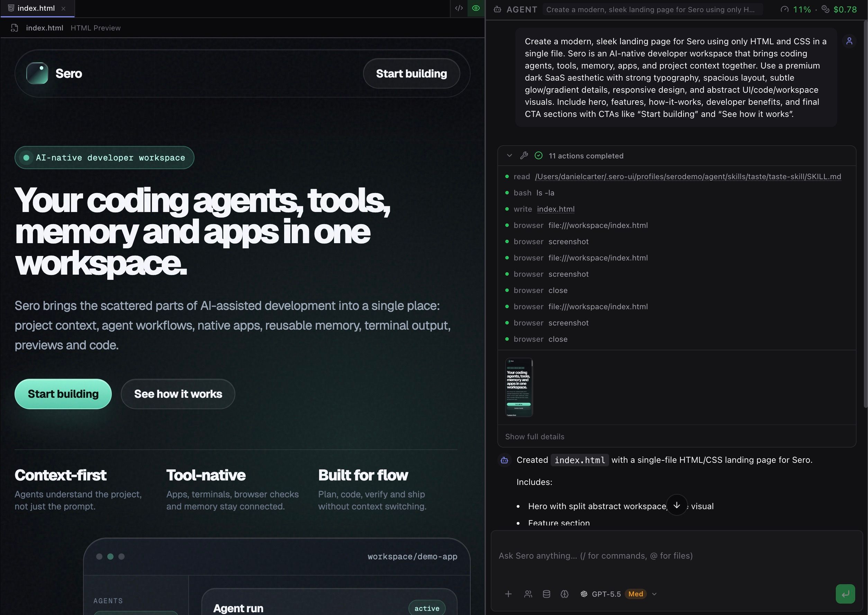Toggle the AGENT robot icon in the header
The width and height of the screenshot is (868, 615).
[x=497, y=9]
